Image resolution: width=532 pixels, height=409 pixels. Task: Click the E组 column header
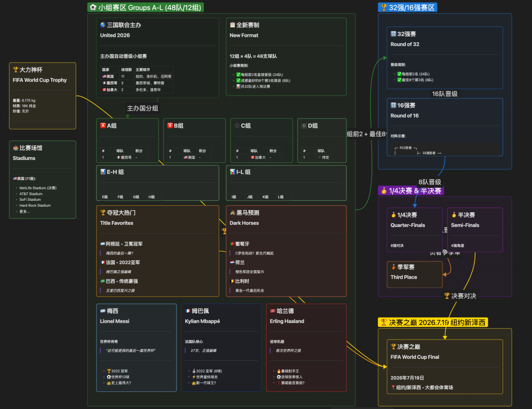[105, 197]
